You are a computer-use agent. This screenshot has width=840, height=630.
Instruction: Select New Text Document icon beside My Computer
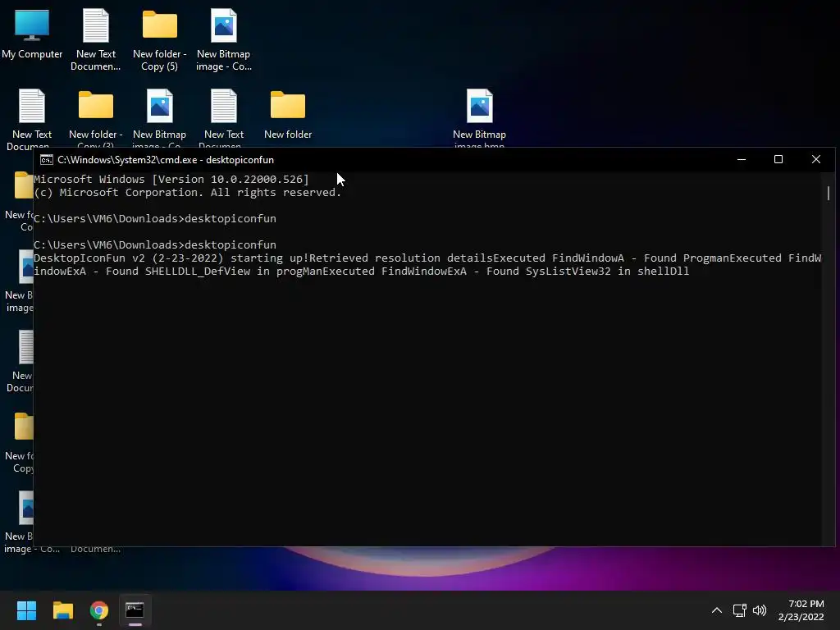pyautogui.click(x=95, y=39)
